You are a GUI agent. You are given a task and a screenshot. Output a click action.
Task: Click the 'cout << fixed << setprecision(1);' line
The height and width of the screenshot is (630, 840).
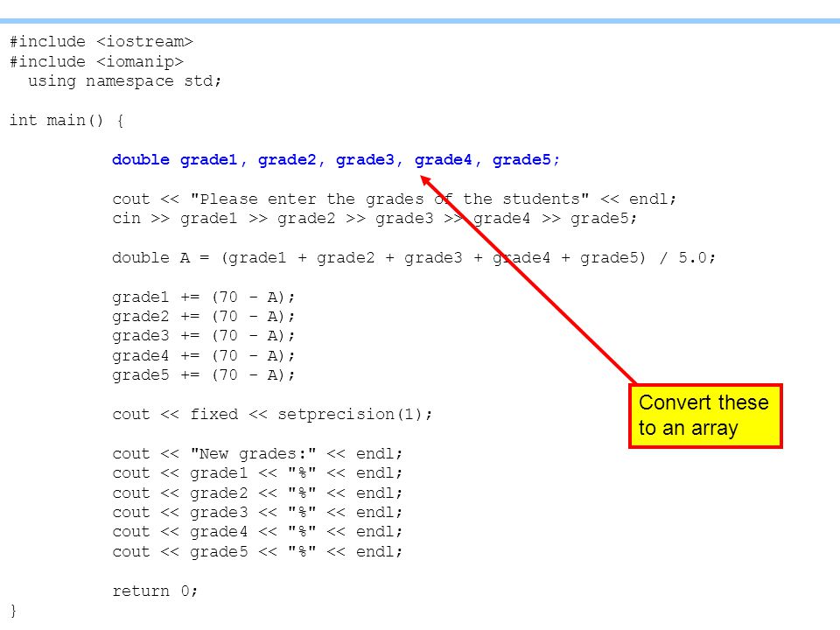pos(272,415)
